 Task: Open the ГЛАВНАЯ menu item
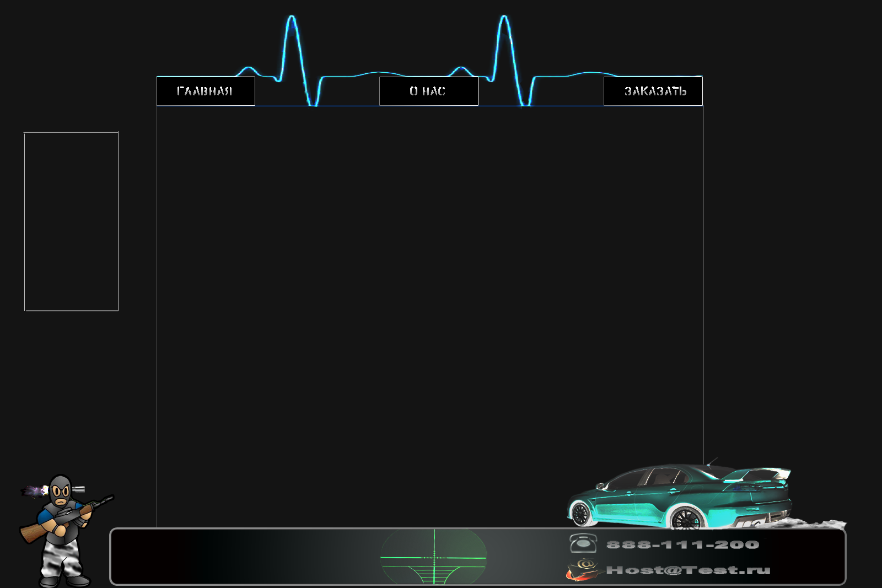coord(206,91)
